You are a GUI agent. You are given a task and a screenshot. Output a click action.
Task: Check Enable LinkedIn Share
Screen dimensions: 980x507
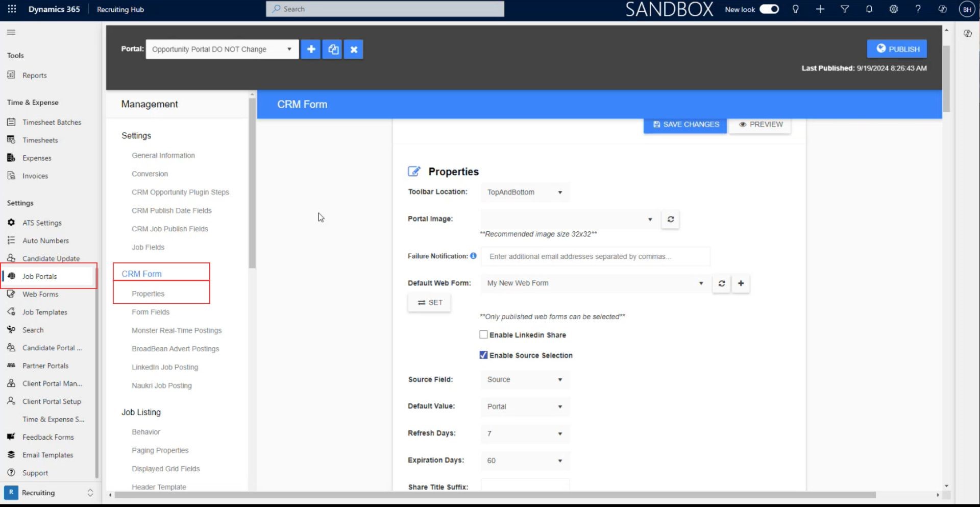(x=483, y=335)
